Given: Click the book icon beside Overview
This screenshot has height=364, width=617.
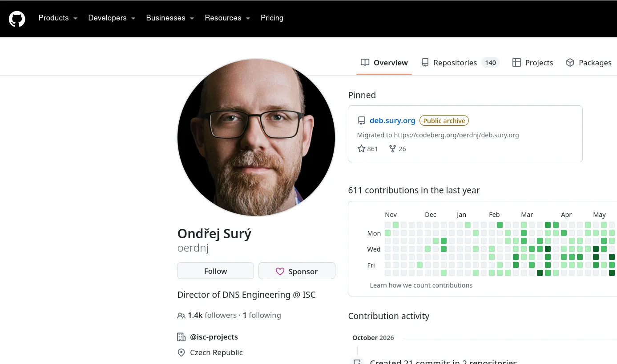Looking at the screenshot, I should pyautogui.click(x=365, y=63).
